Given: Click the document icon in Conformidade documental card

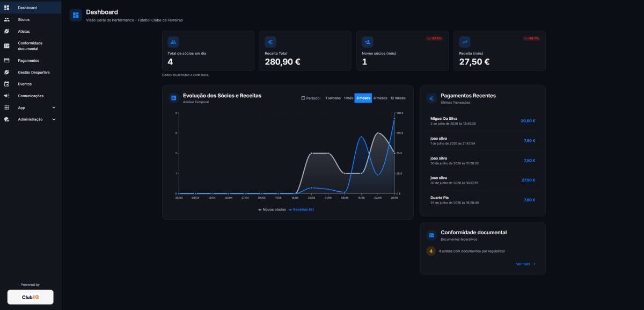Looking at the screenshot, I should (x=431, y=235).
